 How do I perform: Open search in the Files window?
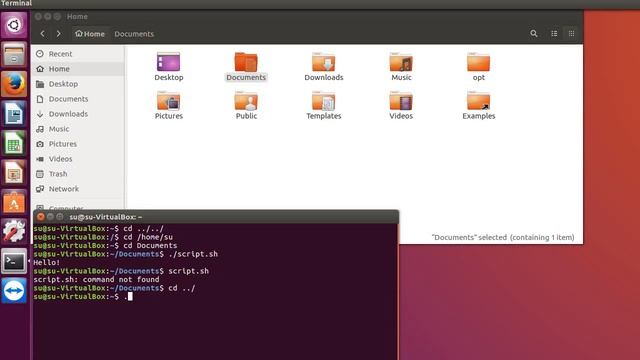tap(534, 34)
